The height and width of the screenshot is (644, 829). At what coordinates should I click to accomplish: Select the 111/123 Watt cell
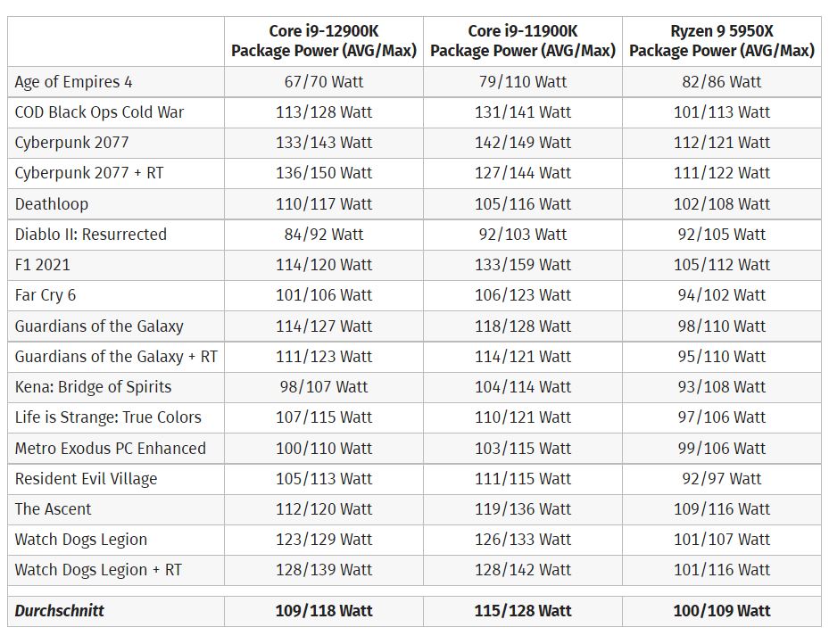coord(324,357)
